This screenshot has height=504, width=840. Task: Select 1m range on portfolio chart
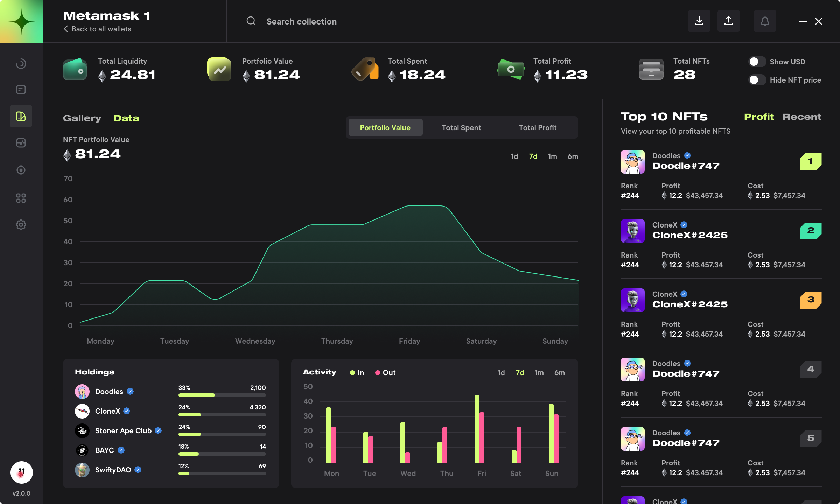552,156
